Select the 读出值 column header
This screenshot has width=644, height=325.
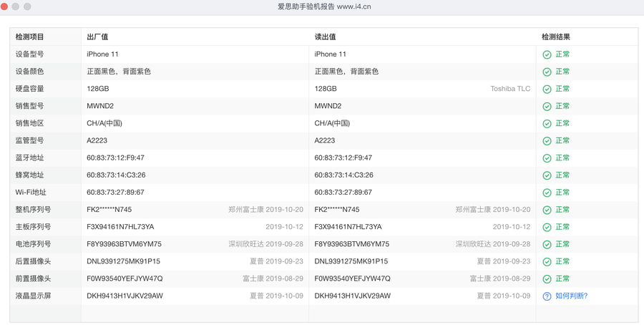(x=326, y=37)
